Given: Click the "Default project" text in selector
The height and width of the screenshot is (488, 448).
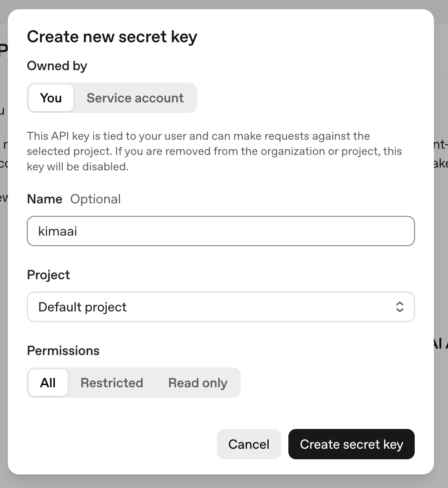Looking at the screenshot, I should [x=83, y=307].
